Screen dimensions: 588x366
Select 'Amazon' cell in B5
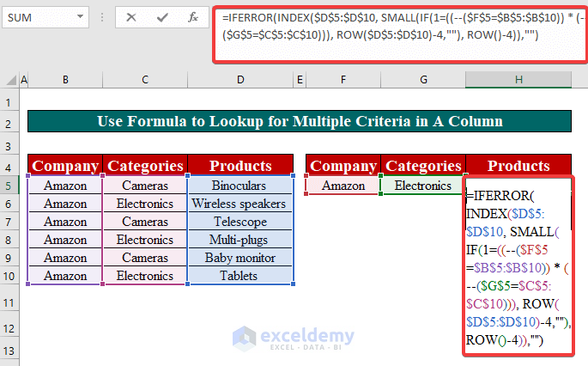point(65,186)
